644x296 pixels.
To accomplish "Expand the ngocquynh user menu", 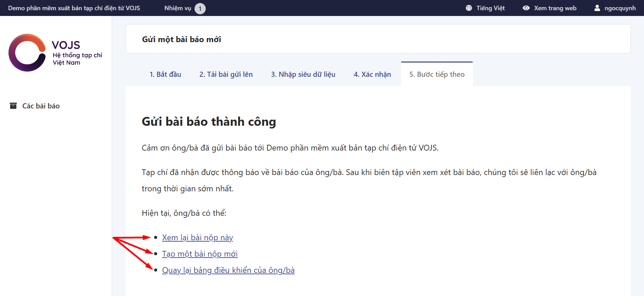I will point(620,8).
